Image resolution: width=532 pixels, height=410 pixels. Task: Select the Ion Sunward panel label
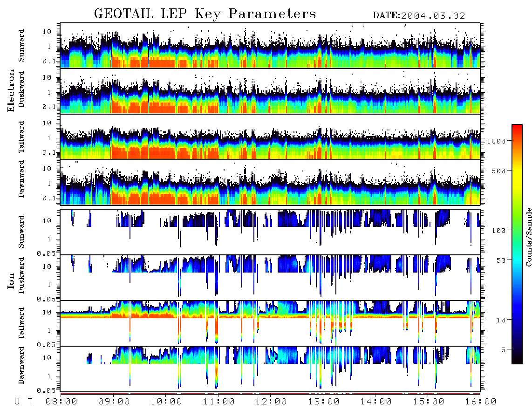[21, 232]
